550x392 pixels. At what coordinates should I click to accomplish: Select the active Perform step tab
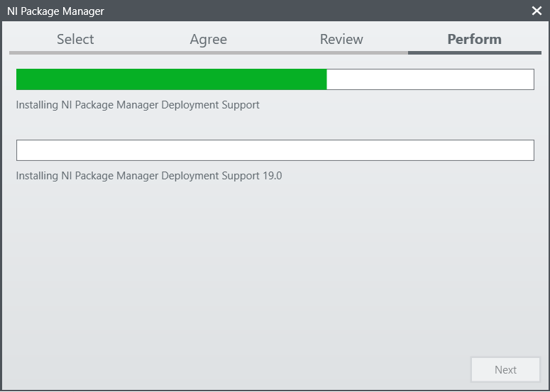pos(474,40)
